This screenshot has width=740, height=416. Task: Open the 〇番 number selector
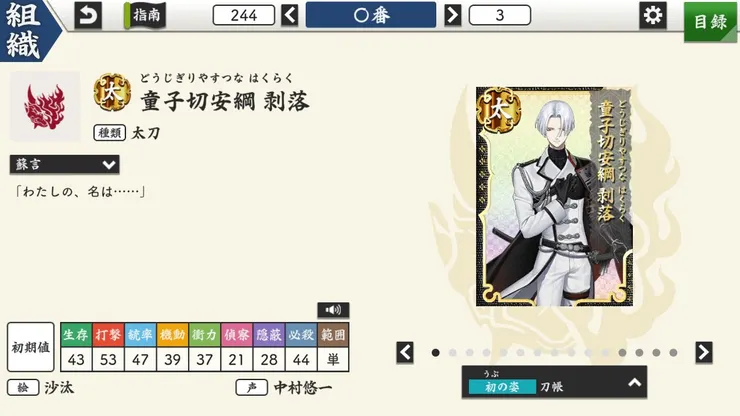(x=371, y=15)
